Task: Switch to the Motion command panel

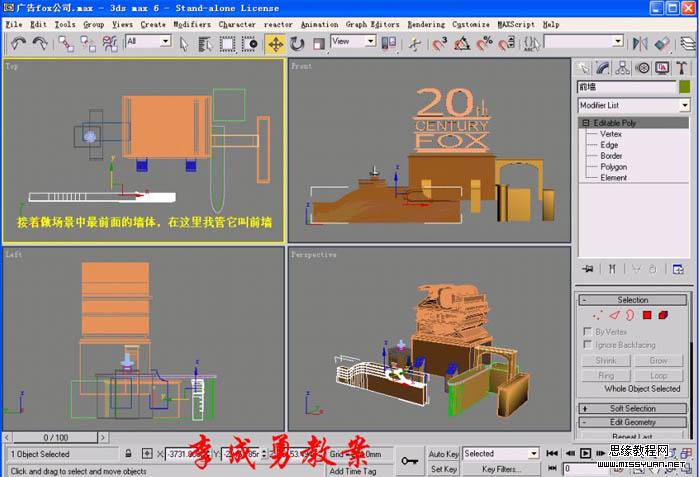Action: pos(642,68)
